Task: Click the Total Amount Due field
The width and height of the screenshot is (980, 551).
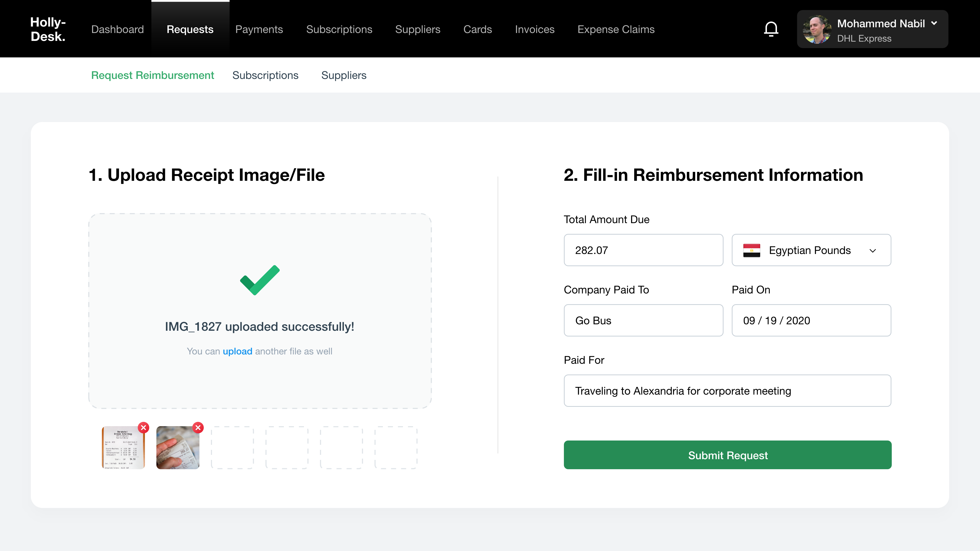Action: tap(643, 250)
